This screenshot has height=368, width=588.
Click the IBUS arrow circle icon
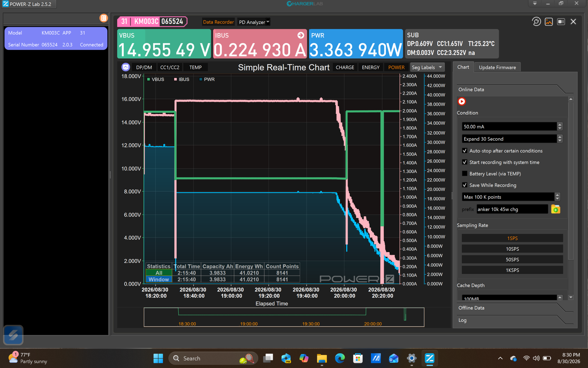[301, 35]
